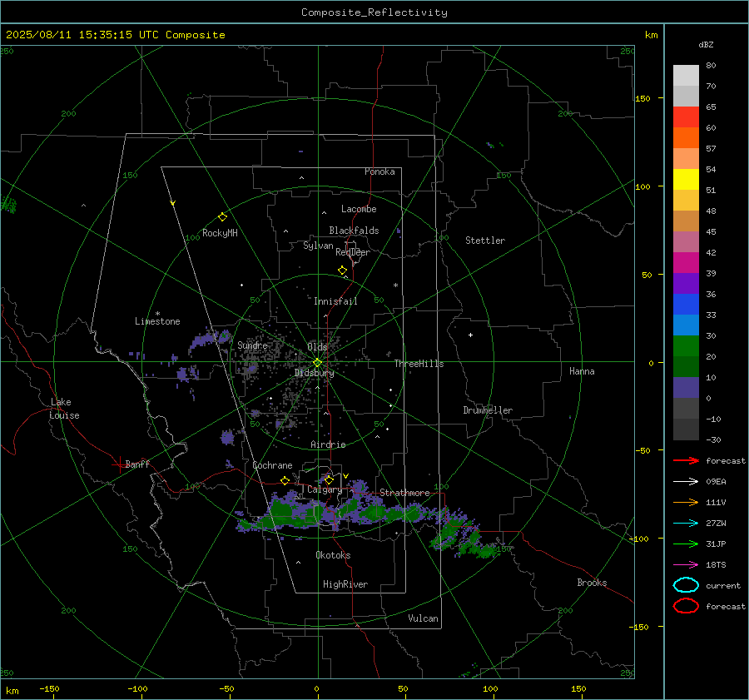
Task: Select the blue 33-36 dBZ legend swatch
Action: [686, 304]
